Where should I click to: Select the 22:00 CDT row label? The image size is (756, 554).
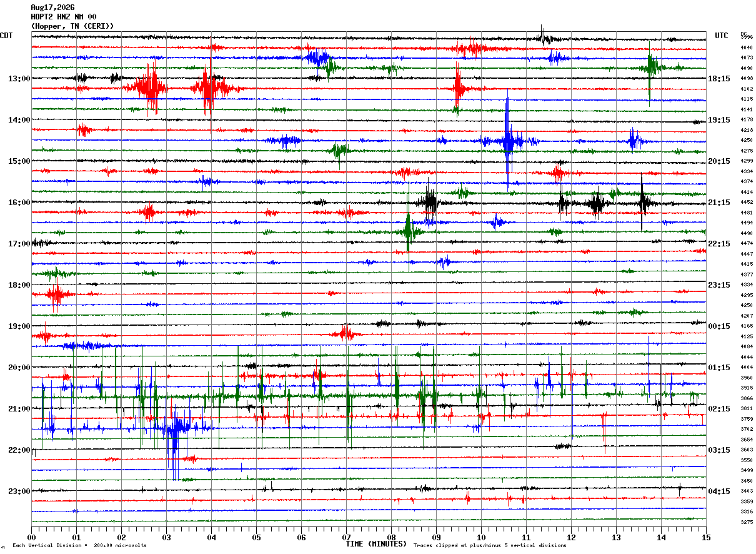[19, 450]
